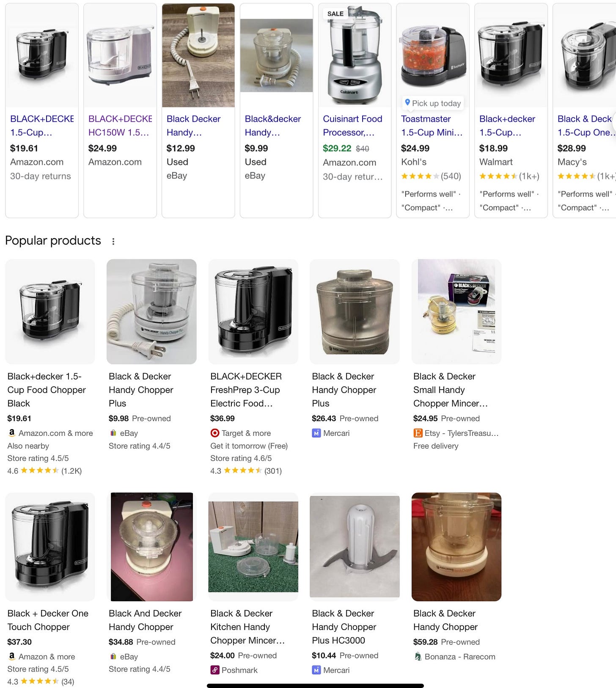Open Black + Decker One Touch Chopper title
This screenshot has height=688, width=616.
[x=48, y=620]
